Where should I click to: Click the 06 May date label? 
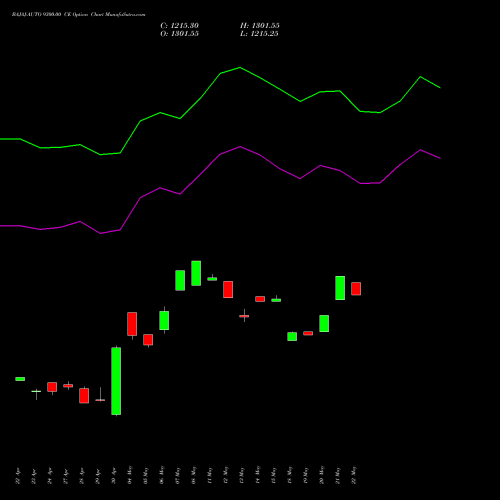162,475
